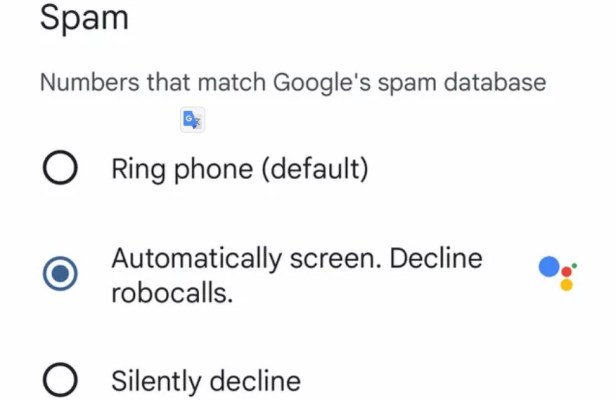Click the "Automatically screen. Decline" text line

tap(297, 258)
